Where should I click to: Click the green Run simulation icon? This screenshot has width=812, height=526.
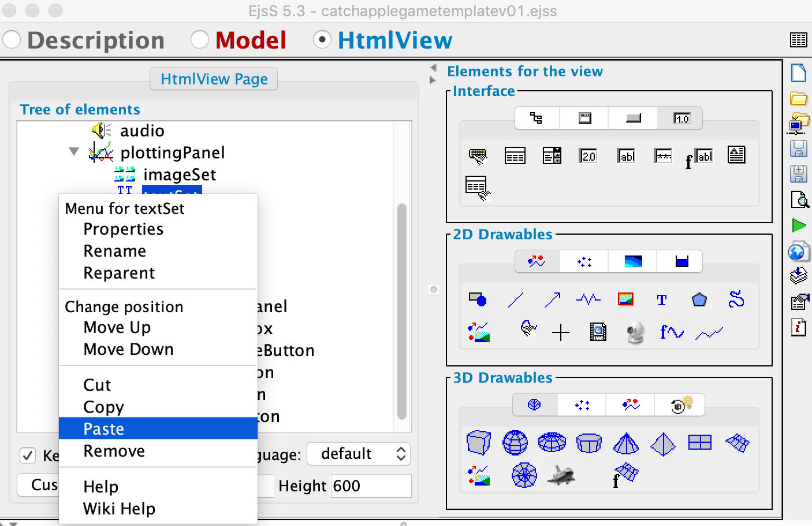point(799,225)
